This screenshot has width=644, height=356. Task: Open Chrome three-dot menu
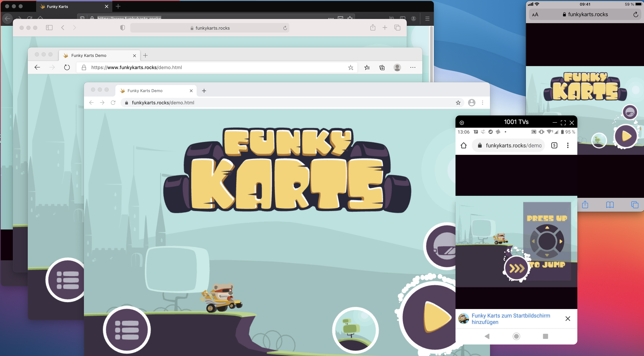click(483, 103)
